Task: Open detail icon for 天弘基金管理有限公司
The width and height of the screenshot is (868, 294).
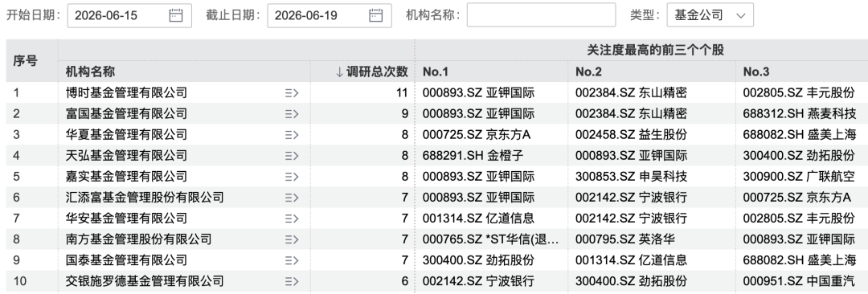Action: (292, 156)
